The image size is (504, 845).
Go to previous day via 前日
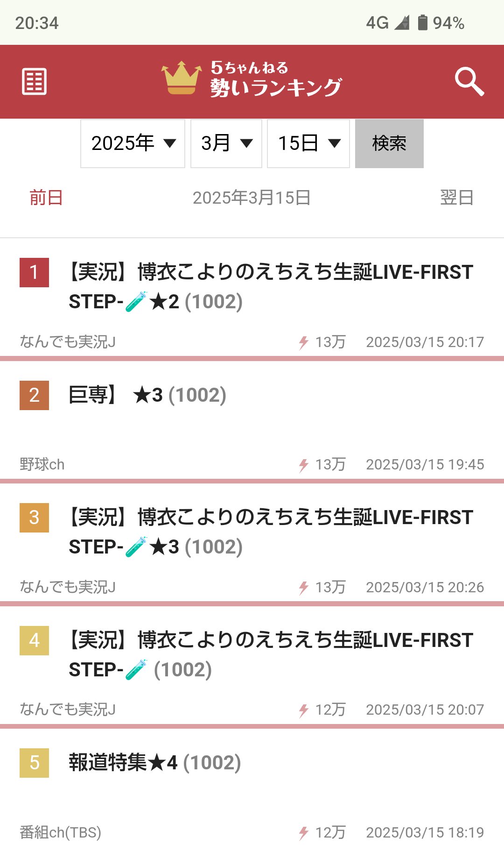[46, 198]
